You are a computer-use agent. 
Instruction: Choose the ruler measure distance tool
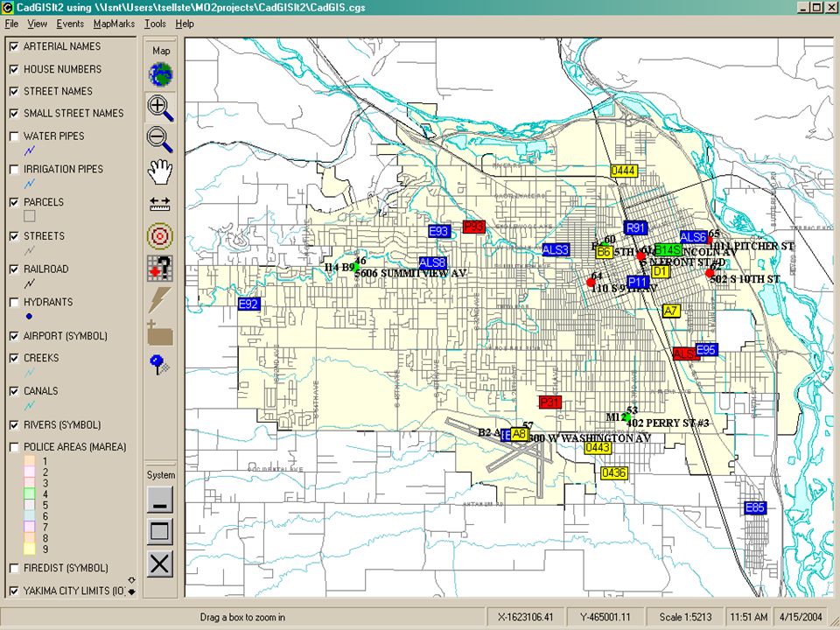point(159,204)
